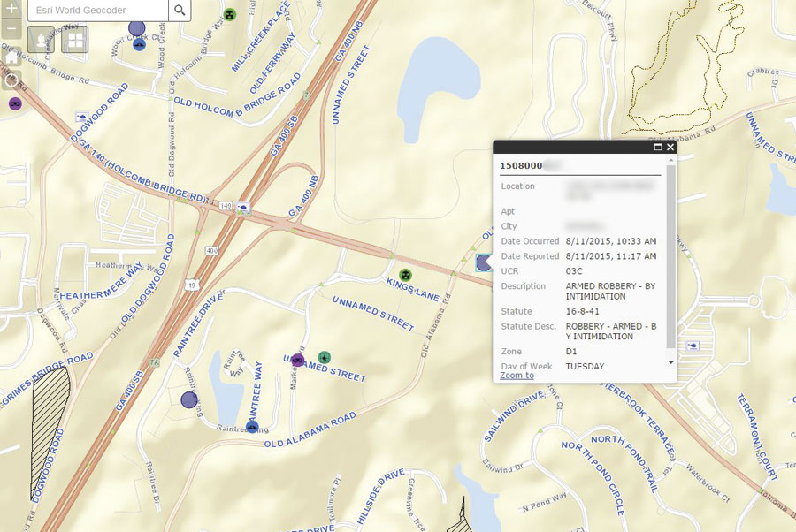Viewport: 796px width, 532px height.
Task: Click the purple crime marker on Unnamed Street
Action: [x=296, y=361]
